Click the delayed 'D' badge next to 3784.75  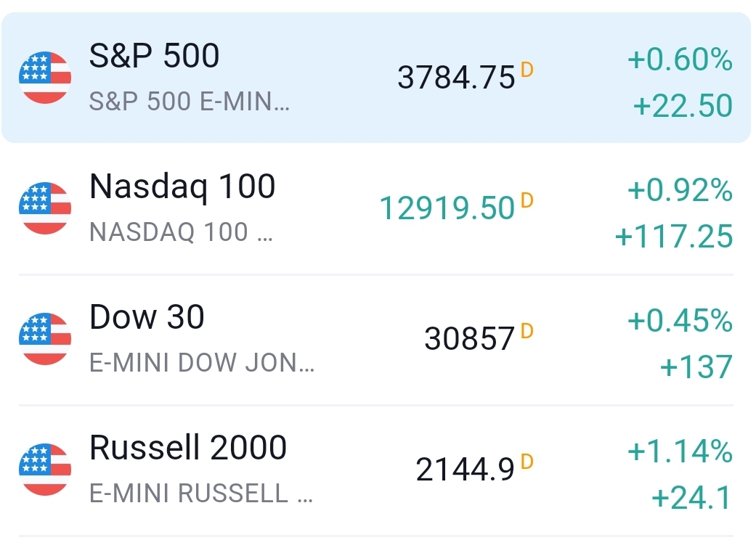click(527, 70)
